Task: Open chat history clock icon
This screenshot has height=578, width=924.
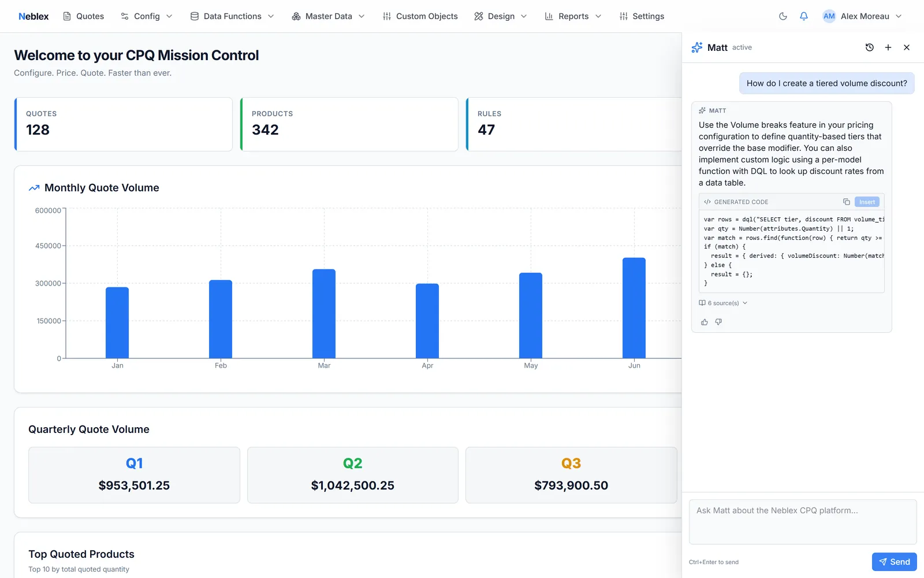Action: [x=870, y=47]
